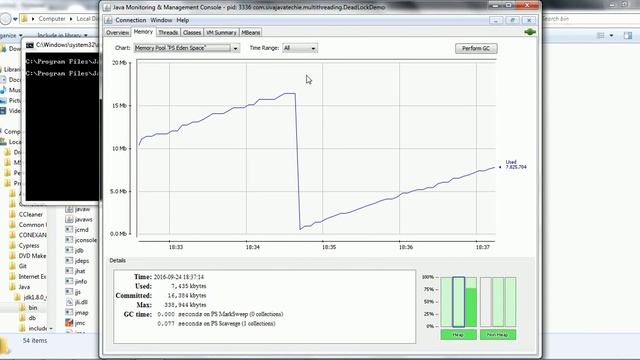Click the Music library icon in Explorer
Image resolution: width=640 pixels, height=360 pixels.
pyautogui.click(x=3, y=90)
